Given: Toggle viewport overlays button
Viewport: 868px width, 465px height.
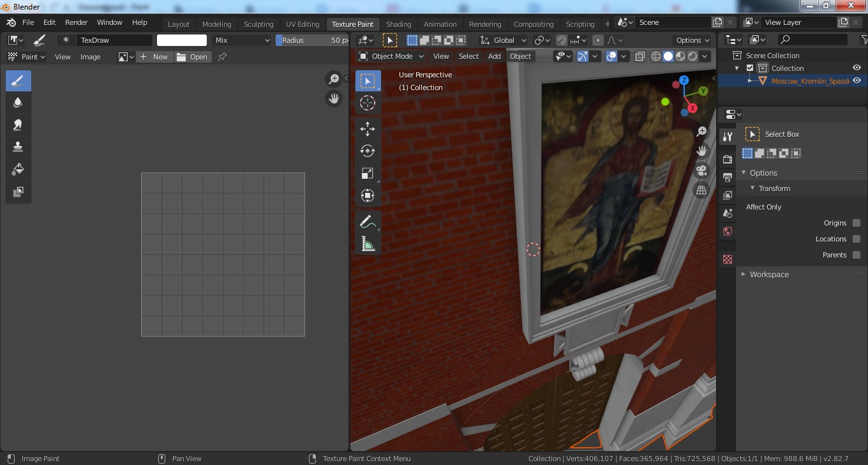Looking at the screenshot, I should tap(611, 56).
